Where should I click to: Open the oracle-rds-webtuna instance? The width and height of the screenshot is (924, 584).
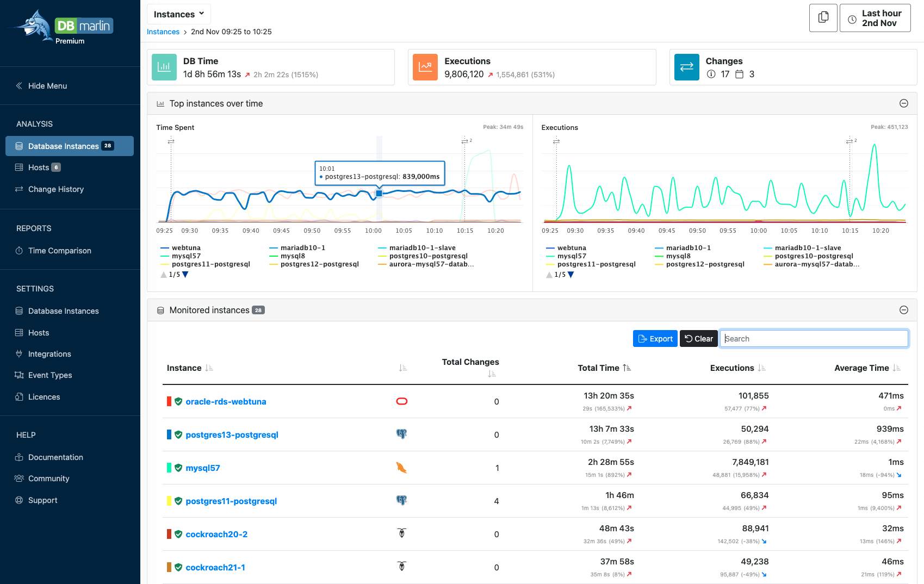click(x=226, y=402)
